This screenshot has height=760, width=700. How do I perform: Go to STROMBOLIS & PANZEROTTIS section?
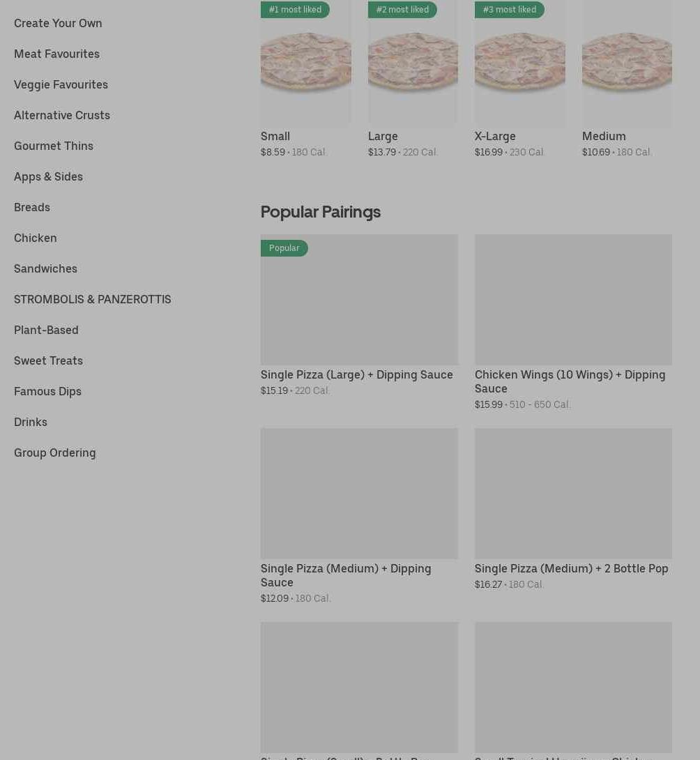coord(92,299)
